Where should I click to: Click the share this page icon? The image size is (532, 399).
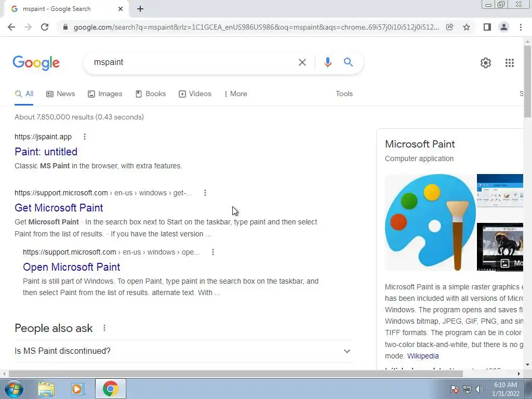pyautogui.click(x=449, y=27)
